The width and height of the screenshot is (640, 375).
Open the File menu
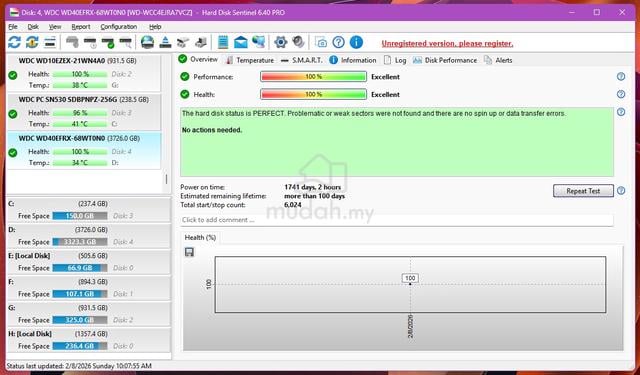(13, 27)
